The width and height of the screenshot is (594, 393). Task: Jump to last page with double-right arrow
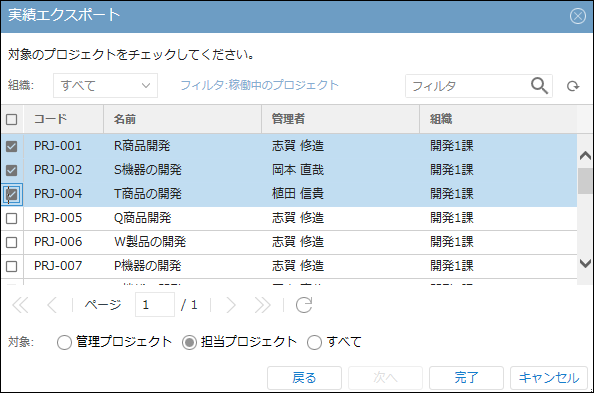[263, 305]
